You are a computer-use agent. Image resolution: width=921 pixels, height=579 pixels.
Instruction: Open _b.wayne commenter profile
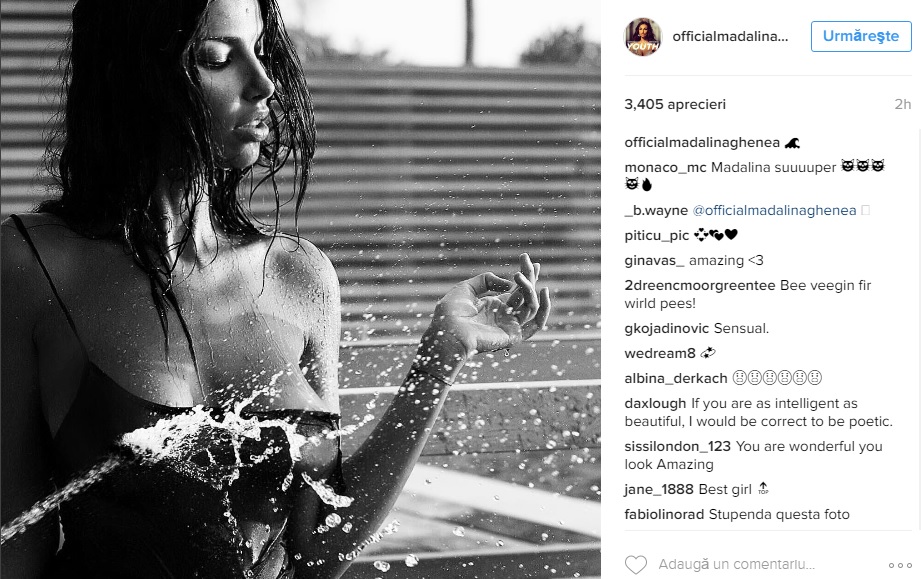coord(656,210)
